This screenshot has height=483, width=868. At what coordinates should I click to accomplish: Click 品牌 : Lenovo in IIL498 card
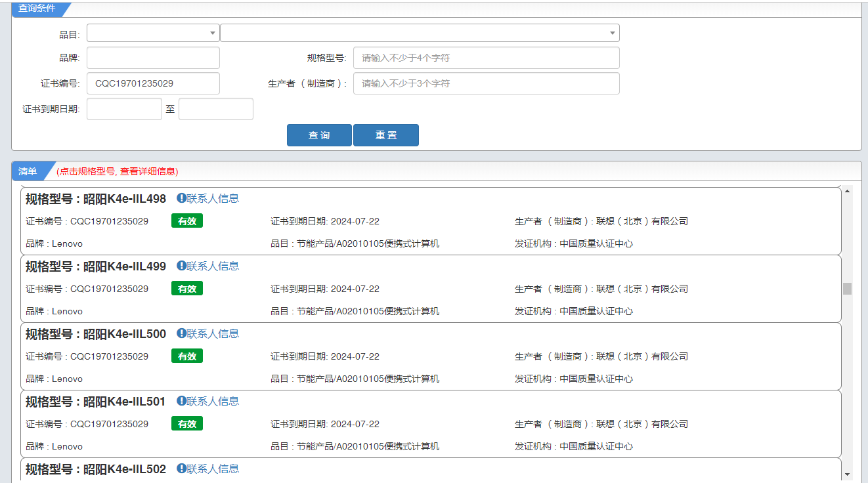54,243
